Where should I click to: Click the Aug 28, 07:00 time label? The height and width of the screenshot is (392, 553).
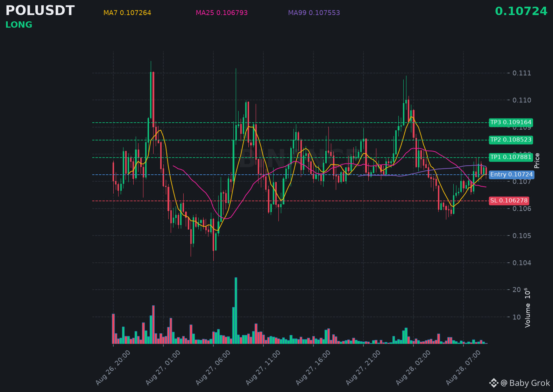[463, 368]
